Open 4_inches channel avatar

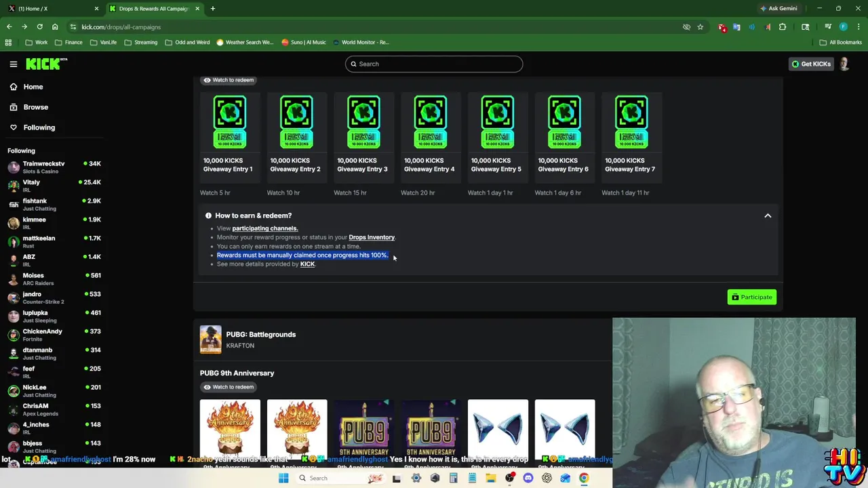[x=14, y=428]
